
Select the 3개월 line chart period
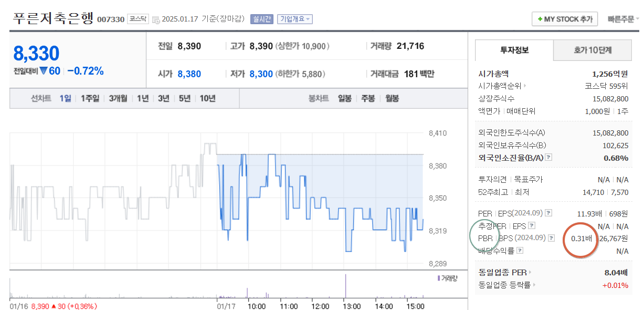coord(118,98)
